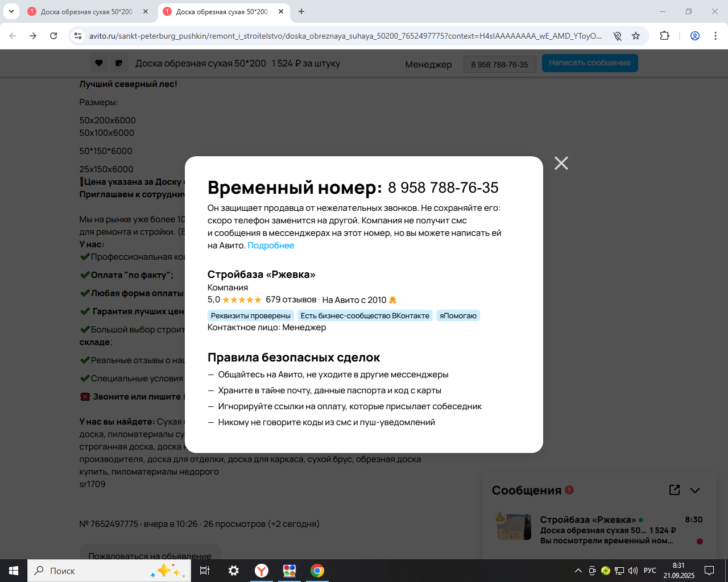Click the Реквизиты проверены badge
728x582 pixels.
(x=251, y=315)
